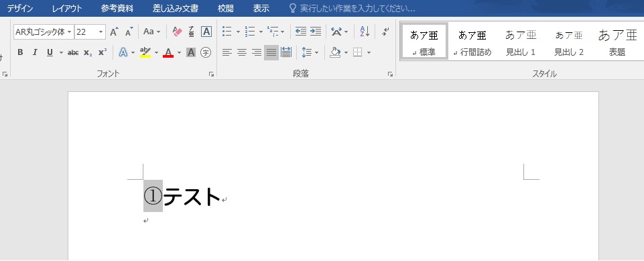This screenshot has width=644, height=261.
Task: Apply distributed alignment
Action: point(286,52)
